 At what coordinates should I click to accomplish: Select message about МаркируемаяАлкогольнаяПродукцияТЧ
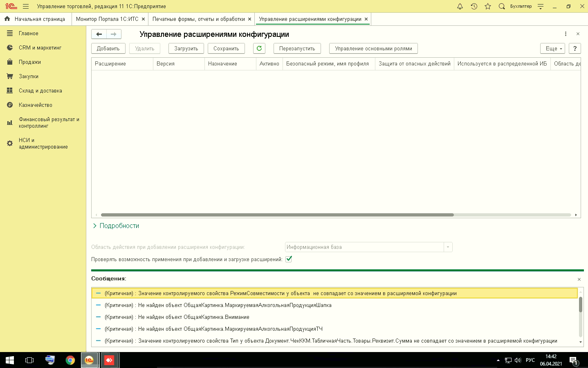334,329
